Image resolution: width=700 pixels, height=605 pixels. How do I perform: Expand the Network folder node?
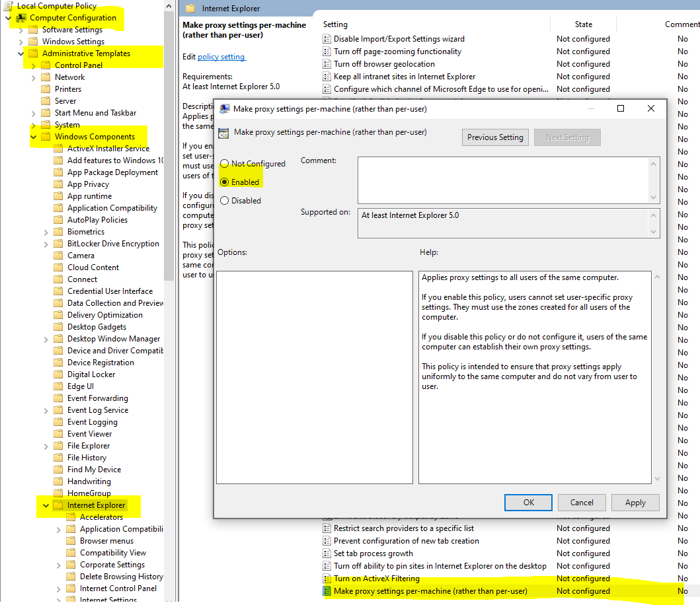[34, 78]
